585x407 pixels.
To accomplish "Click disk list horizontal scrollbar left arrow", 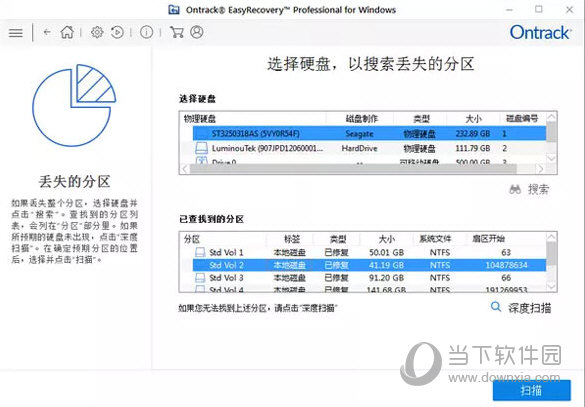I will [x=184, y=169].
